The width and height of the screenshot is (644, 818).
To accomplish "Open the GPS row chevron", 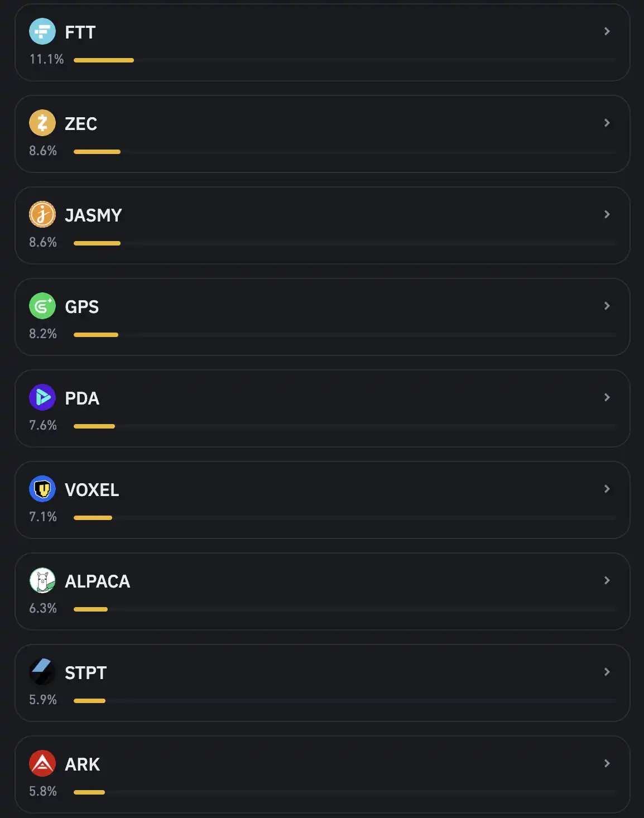I will [607, 306].
